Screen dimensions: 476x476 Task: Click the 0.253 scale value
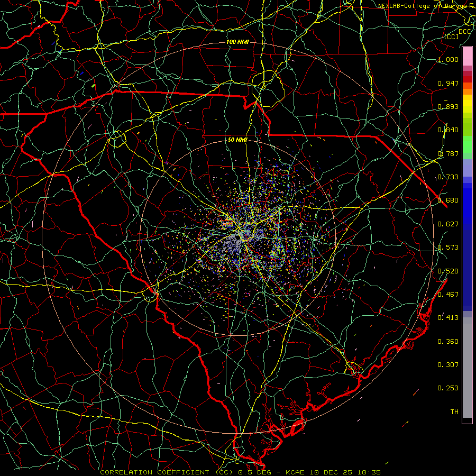click(x=448, y=388)
